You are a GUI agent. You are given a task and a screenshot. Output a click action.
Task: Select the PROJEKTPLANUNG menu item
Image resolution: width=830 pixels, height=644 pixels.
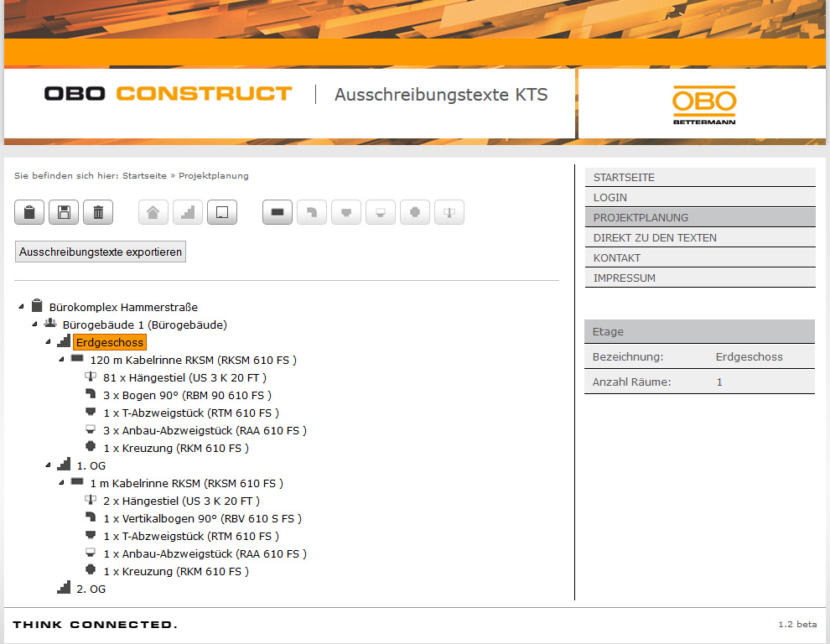pos(700,218)
